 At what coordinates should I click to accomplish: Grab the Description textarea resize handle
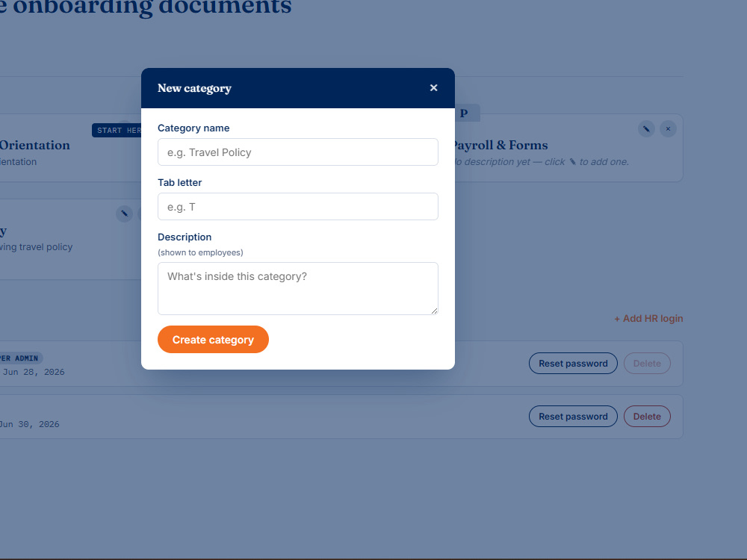coord(434,311)
